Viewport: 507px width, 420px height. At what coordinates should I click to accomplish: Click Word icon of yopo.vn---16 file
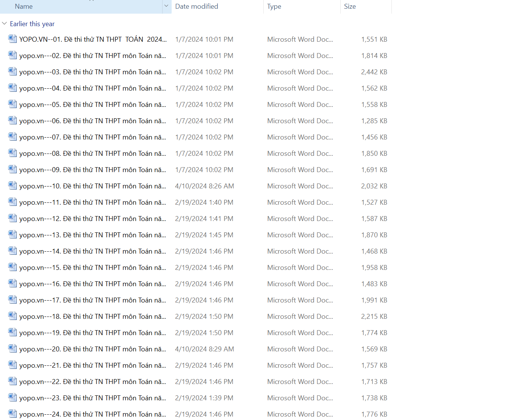pyautogui.click(x=13, y=283)
